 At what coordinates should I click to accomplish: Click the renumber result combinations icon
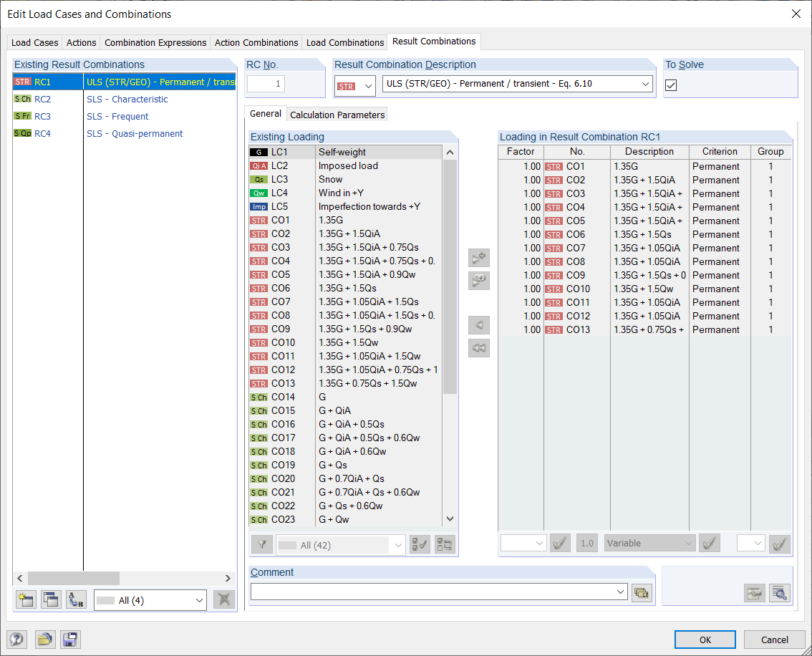77,600
